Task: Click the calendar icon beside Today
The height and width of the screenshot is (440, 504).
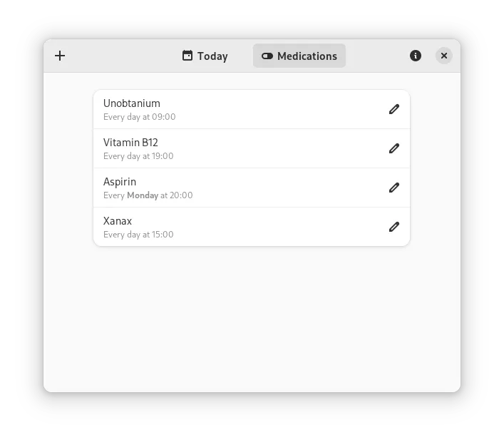Action: coord(187,56)
